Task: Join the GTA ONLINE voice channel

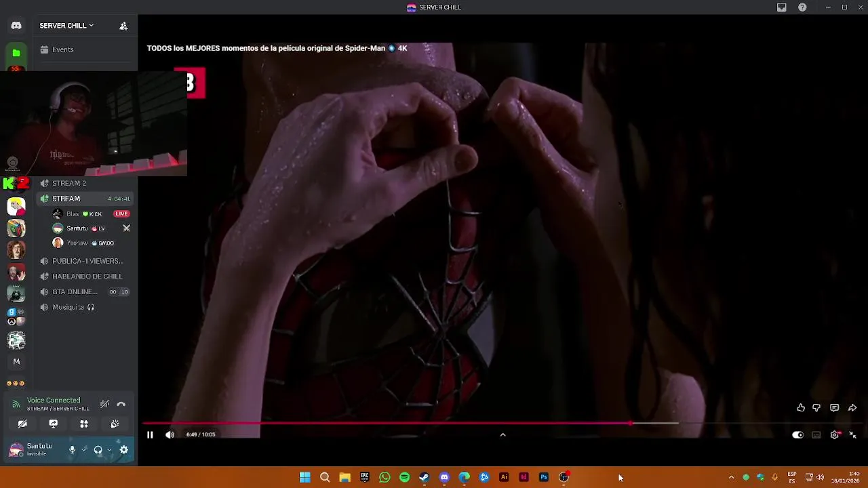Action: pos(85,292)
